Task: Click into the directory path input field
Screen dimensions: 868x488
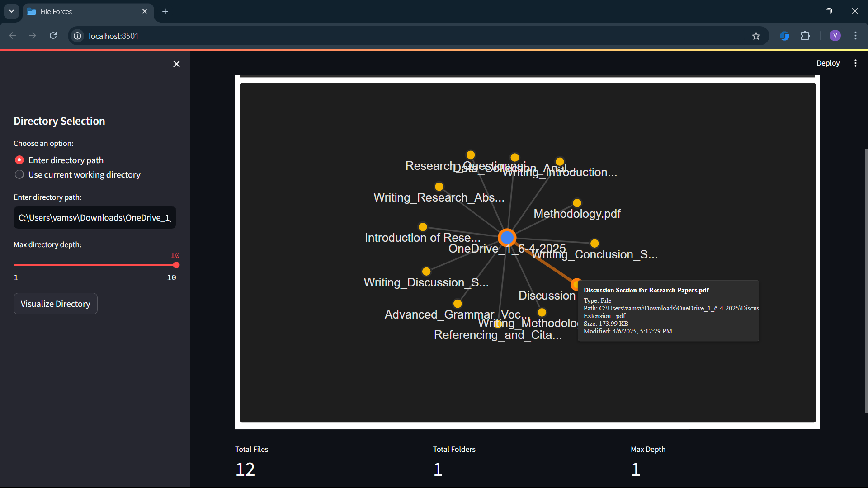Action: point(95,218)
